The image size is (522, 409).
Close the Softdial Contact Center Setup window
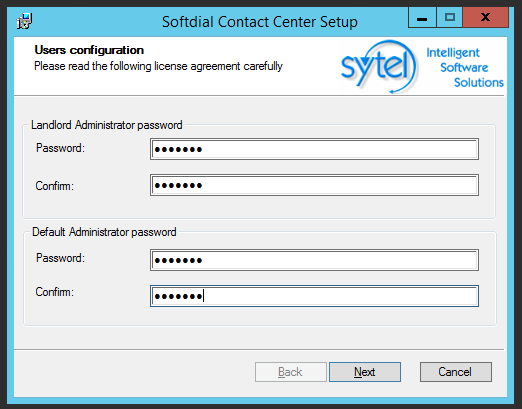tap(485, 18)
